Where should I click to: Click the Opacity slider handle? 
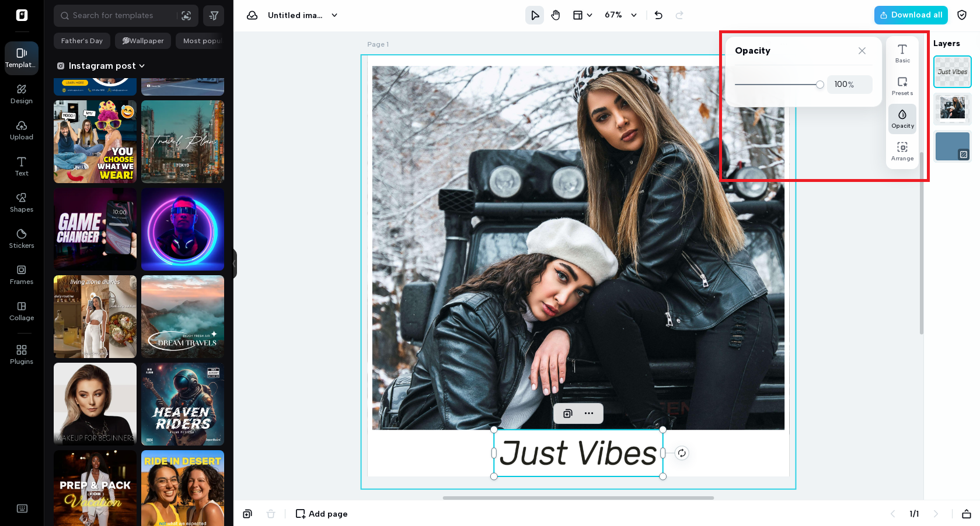(819, 85)
